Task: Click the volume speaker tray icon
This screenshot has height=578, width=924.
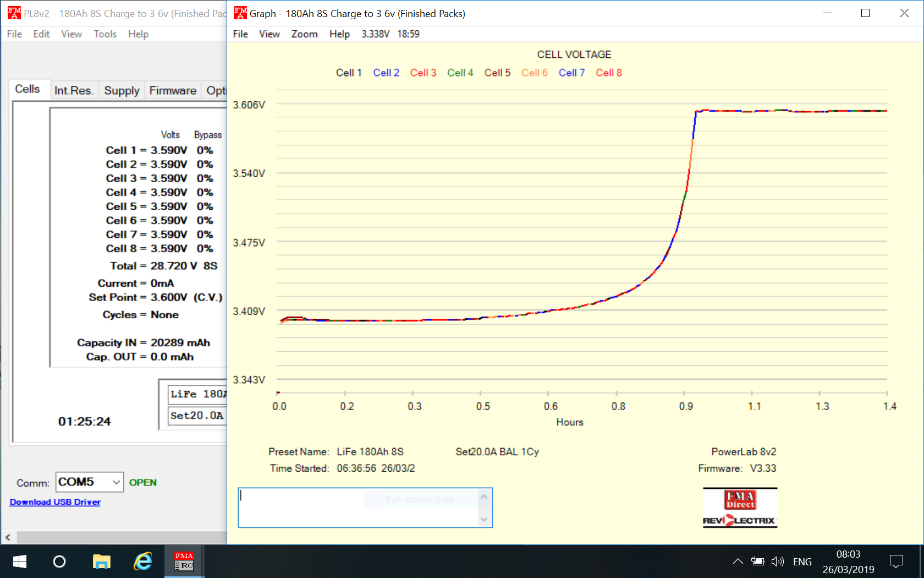Action: coord(777,561)
